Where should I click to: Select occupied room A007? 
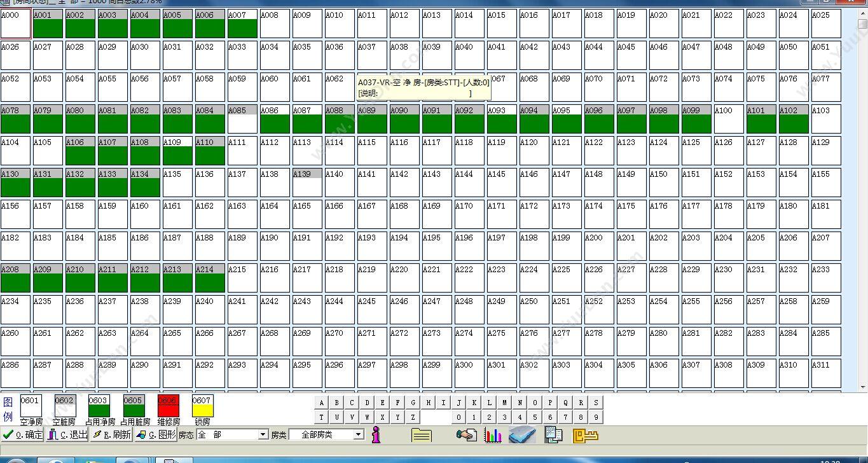coord(242,24)
